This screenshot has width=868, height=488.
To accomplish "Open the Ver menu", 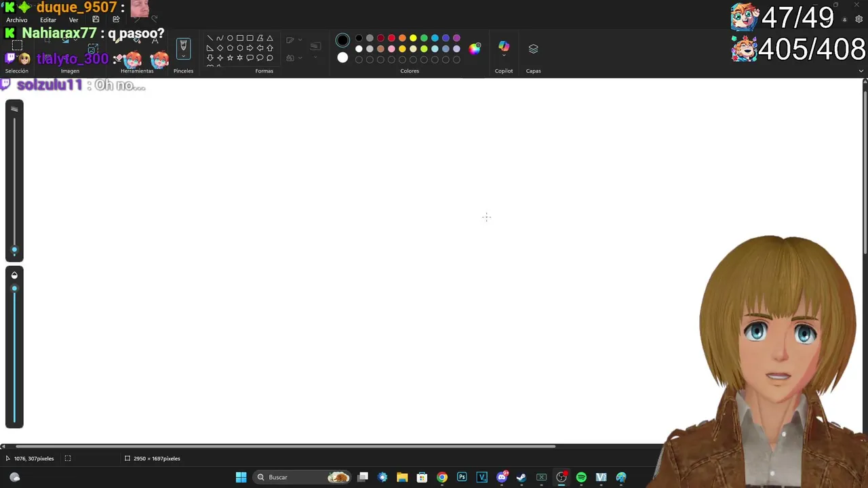I will click(x=73, y=20).
